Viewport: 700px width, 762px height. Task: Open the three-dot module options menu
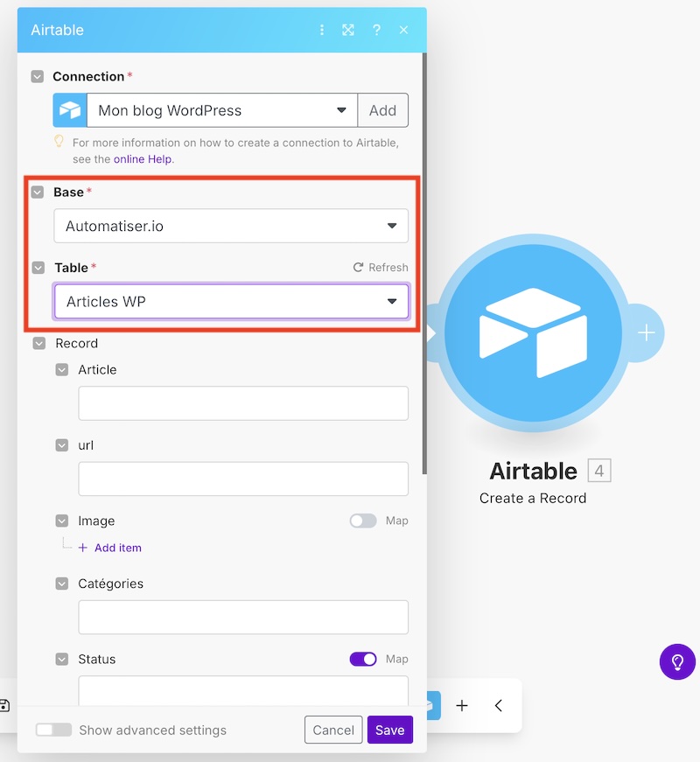tap(322, 30)
